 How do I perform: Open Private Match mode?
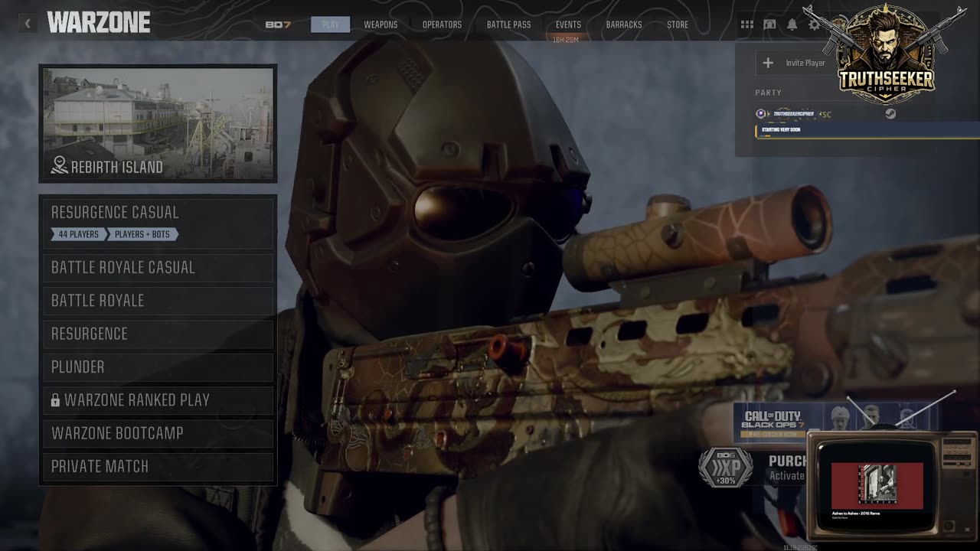pos(158,467)
